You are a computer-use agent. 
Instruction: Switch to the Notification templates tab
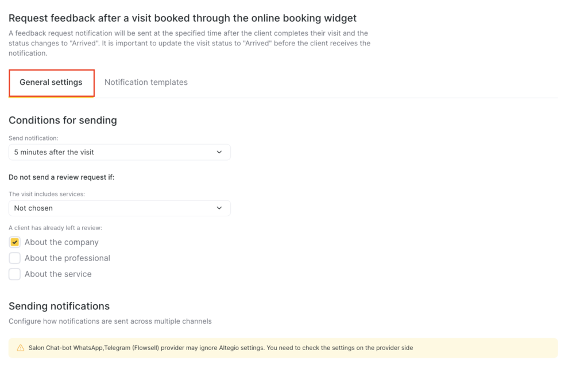tap(146, 82)
